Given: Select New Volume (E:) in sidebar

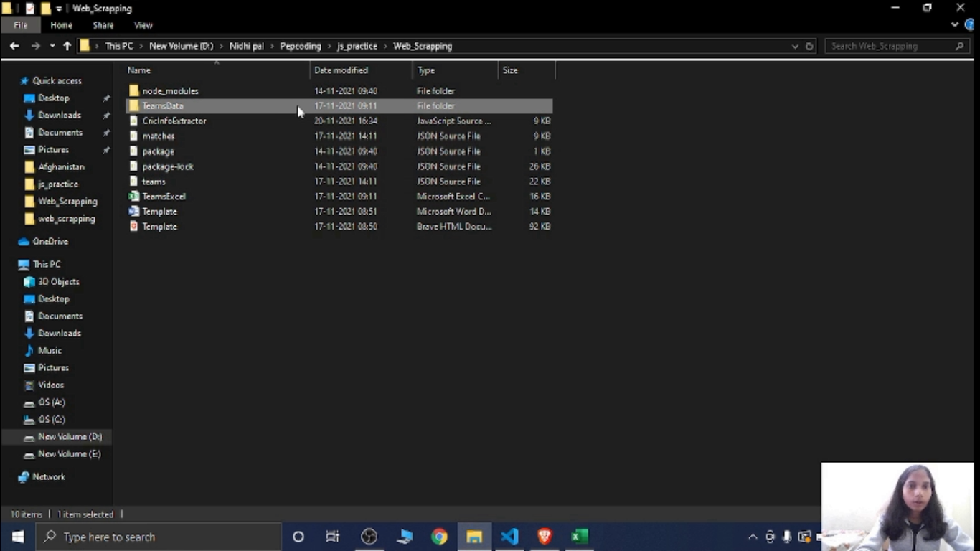Looking at the screenshot, I should pos(69,454).
